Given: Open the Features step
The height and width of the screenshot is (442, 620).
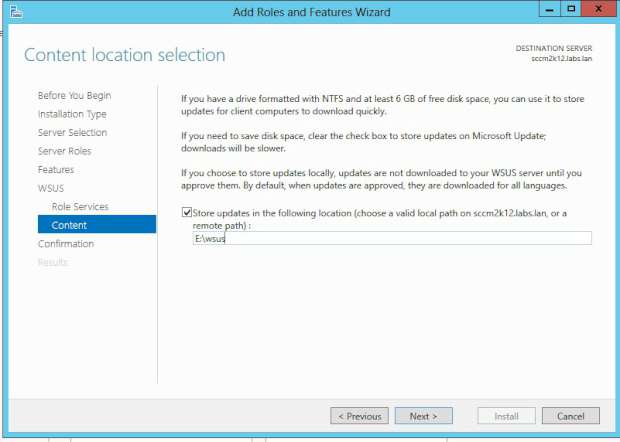Looking at the screenshot, I should (x=56, y=170).
